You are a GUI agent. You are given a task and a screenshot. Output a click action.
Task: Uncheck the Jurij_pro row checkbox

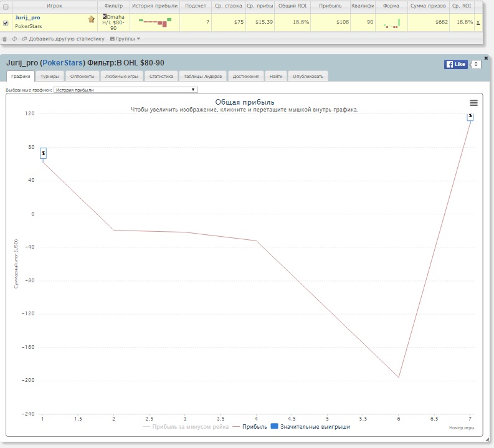[x=6, y=23]
